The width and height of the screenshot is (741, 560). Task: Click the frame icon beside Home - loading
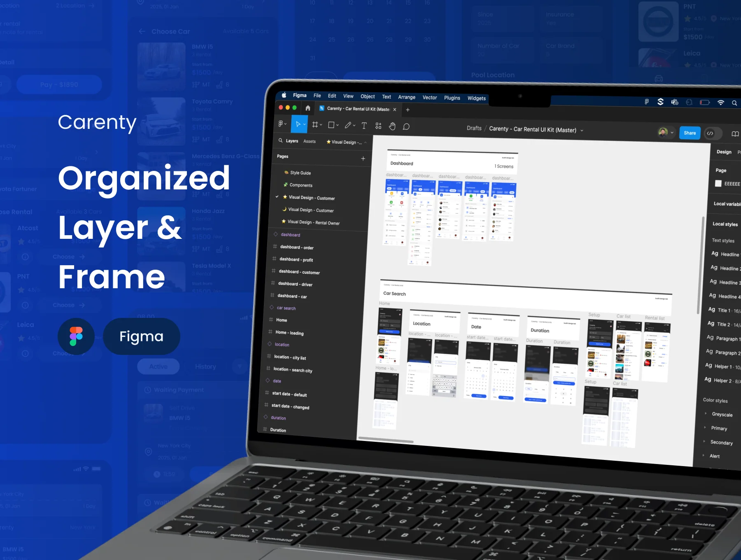click(x=270, y=331)
